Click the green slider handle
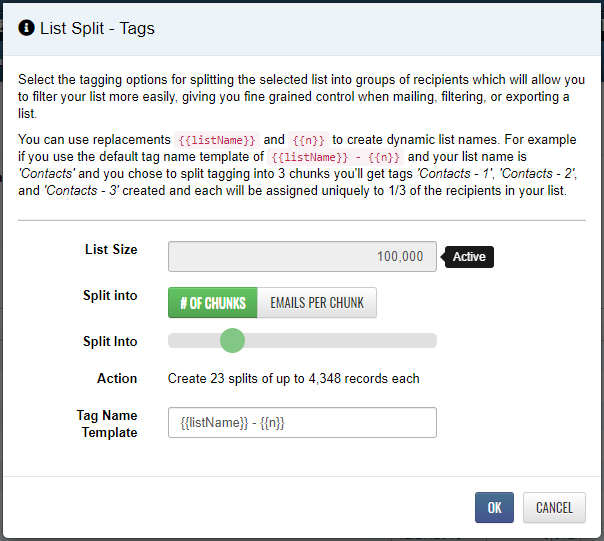Image resolution: width=604 pixels, height=541 pixels. 232,341
